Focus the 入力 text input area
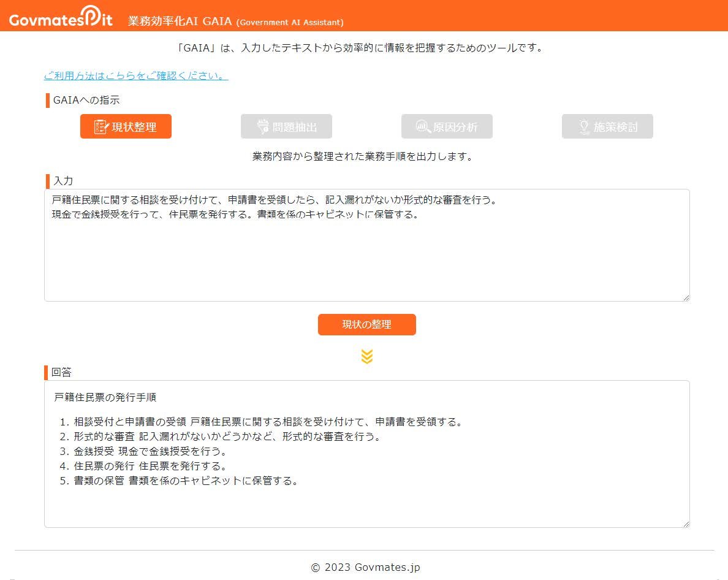The width and height of the screenshot is (728, 580). [x=366, y=258]
